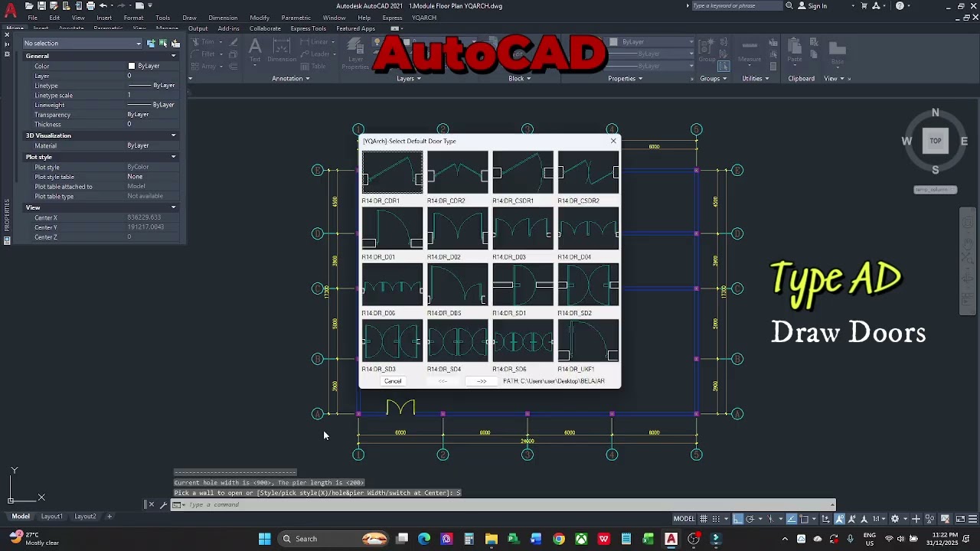Switch to the Express Tools ribbon tab
The image size is (980, 551).
(x=309, y=28)
